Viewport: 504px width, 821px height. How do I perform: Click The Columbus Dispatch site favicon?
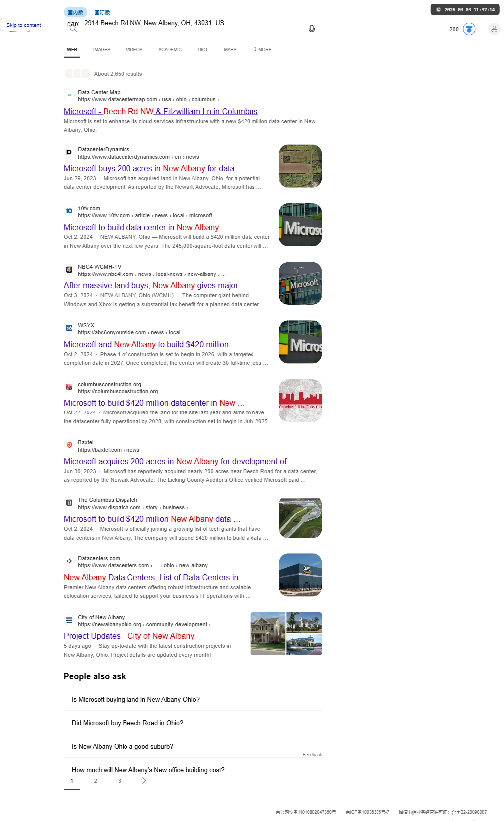click(x=69, y=503)
